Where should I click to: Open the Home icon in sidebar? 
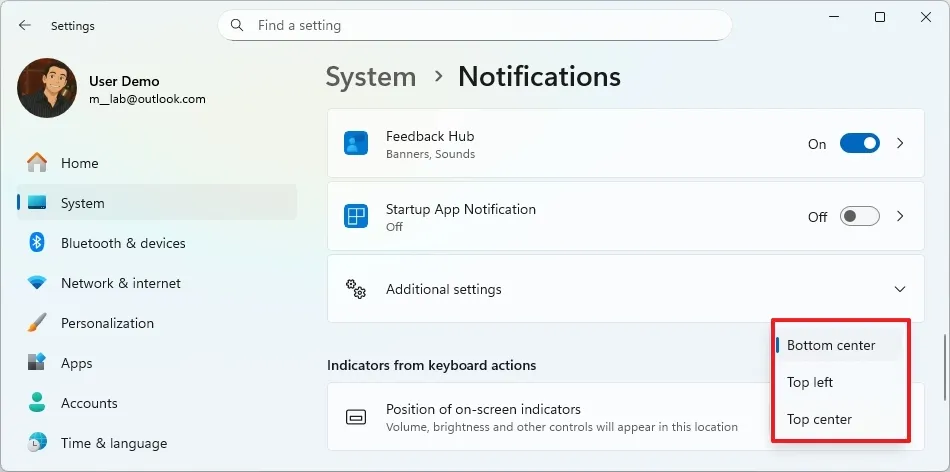point(37,163)
